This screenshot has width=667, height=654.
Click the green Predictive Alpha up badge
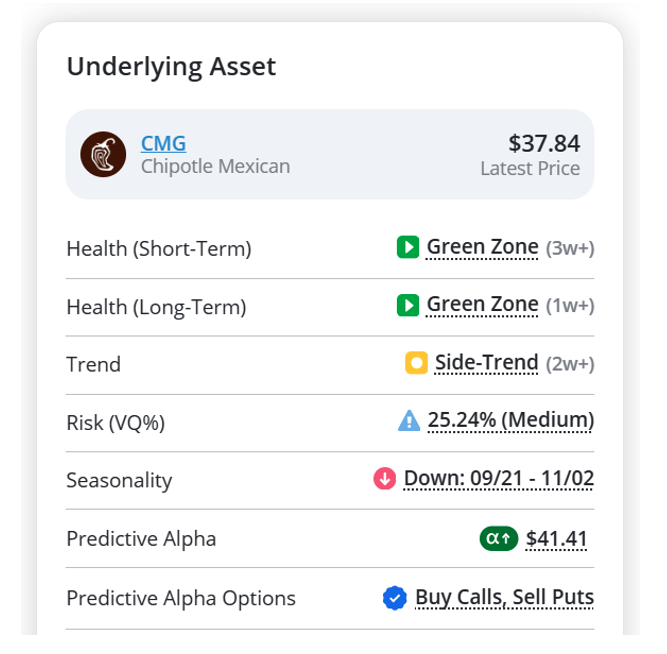pos(499,539)
